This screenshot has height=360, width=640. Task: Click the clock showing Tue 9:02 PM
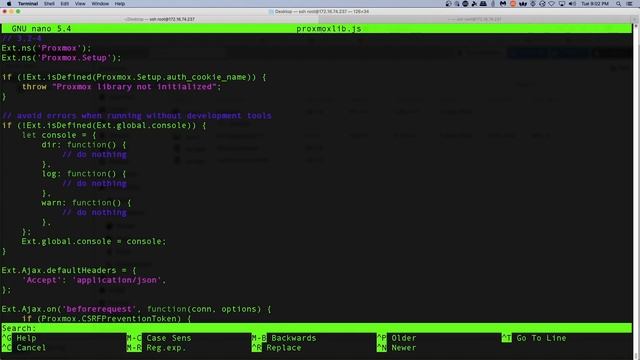595,4
